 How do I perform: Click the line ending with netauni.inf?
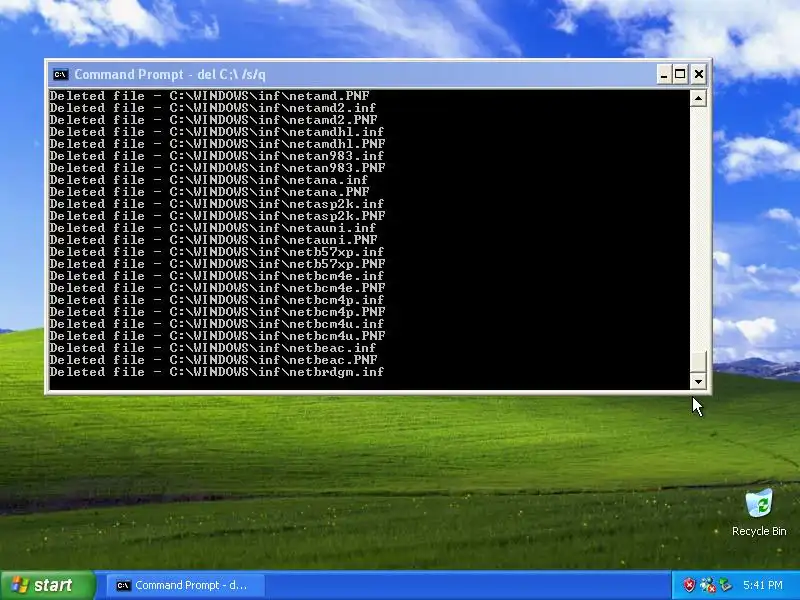coord(213,228)
